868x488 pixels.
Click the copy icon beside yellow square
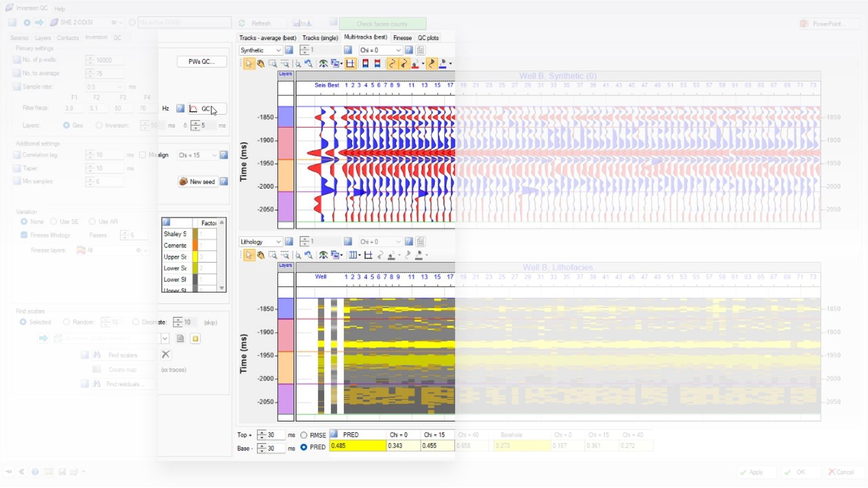pos(181,339)
